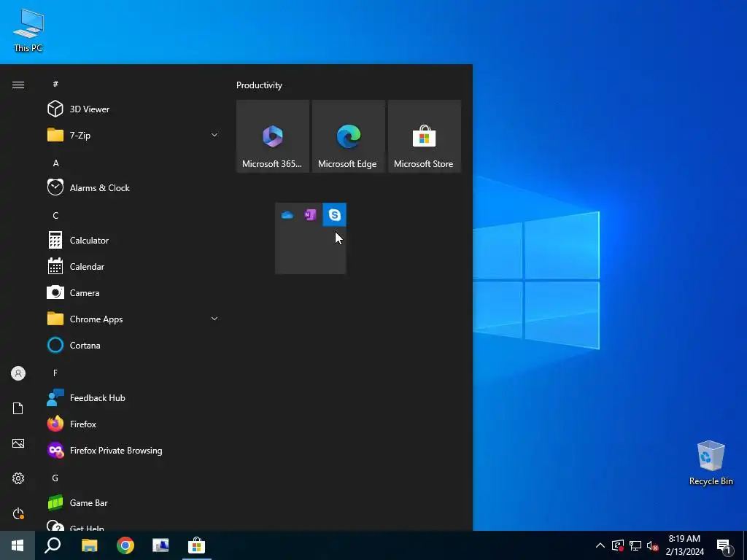Open Documents from Start sidebar

click(x=18, y=408)
